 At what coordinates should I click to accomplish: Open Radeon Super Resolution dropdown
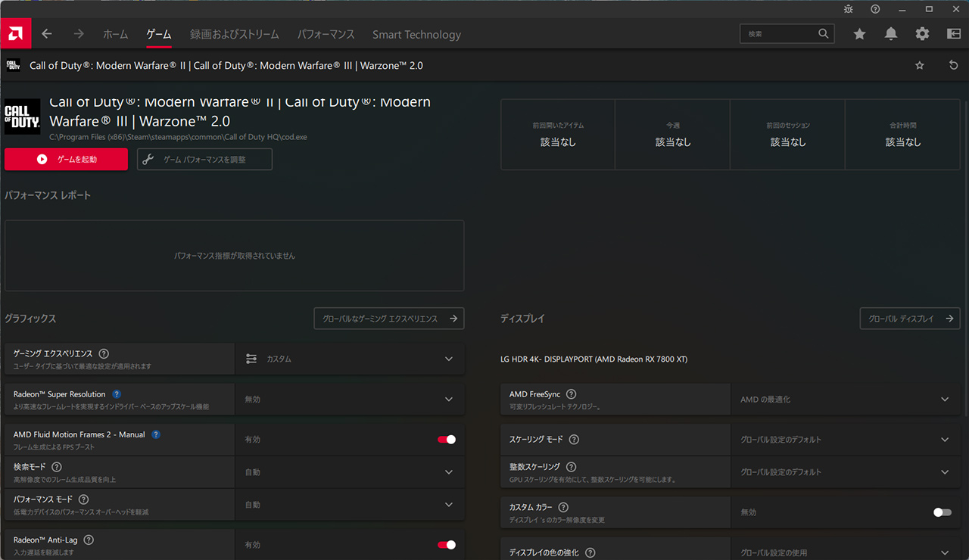[350, 399]
